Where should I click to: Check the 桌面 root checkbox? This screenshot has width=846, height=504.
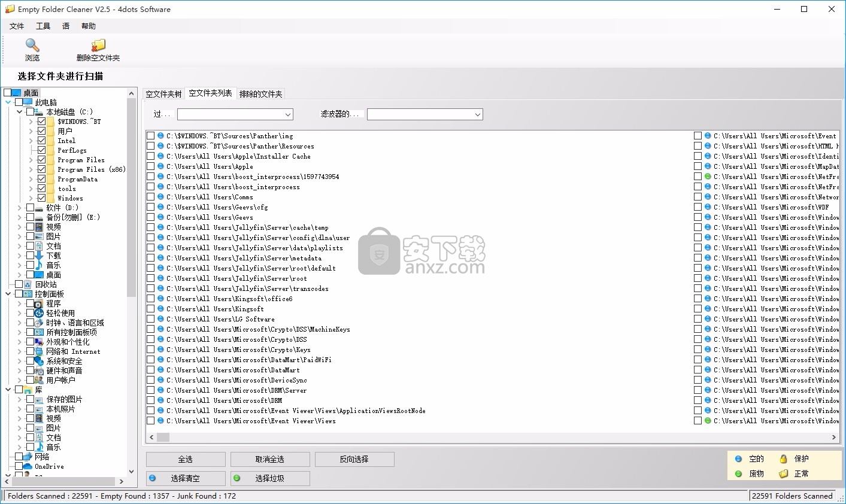point(7,93)
